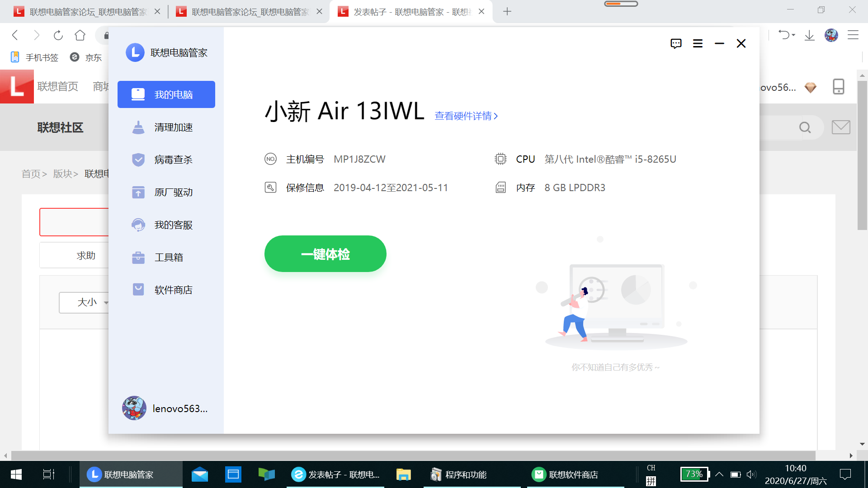Open the notification center icon

coord(845,474)
